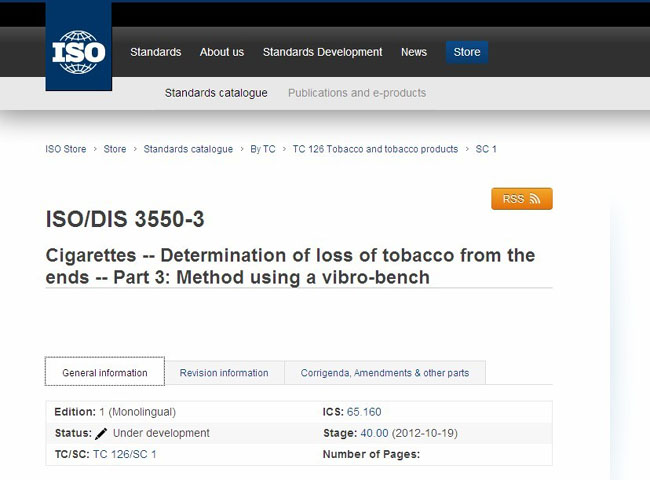Click the ISO logo
The width and height of the screenshot is (650, 480).
coord(78,52)
